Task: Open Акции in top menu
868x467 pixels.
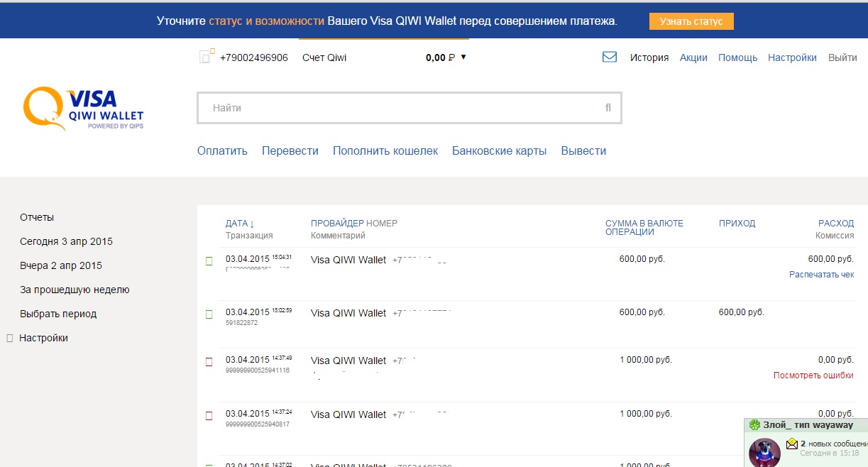Action: point(693,57)
